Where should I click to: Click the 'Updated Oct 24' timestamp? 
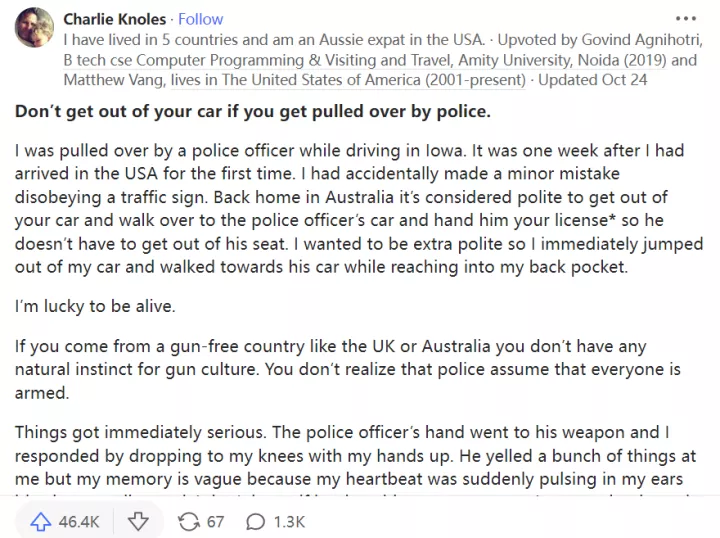point(592,78)
